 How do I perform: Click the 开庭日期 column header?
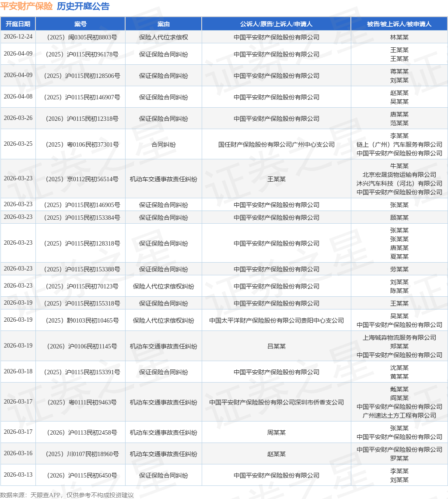[x=18, y=24]
